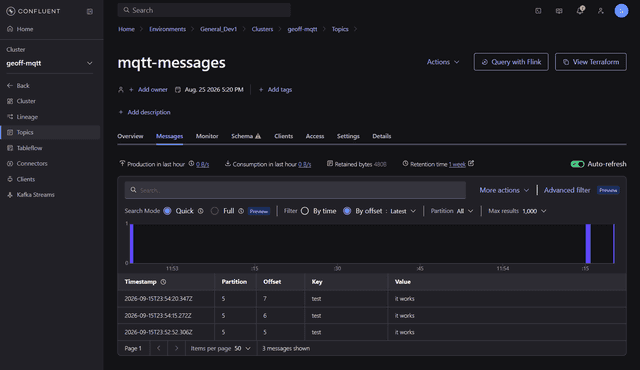The image size is (640, 370).
Task: Switch to the Settings tab
Action: 348,136
